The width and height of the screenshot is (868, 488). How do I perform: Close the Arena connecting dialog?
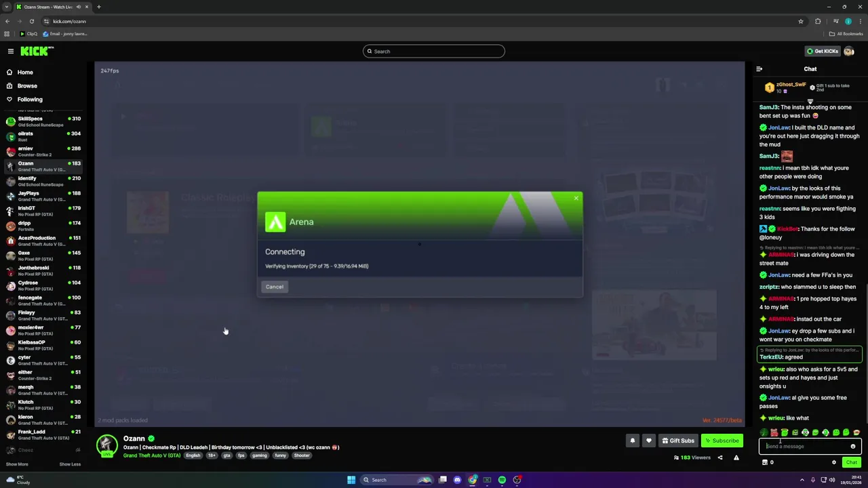coord(576,198)
